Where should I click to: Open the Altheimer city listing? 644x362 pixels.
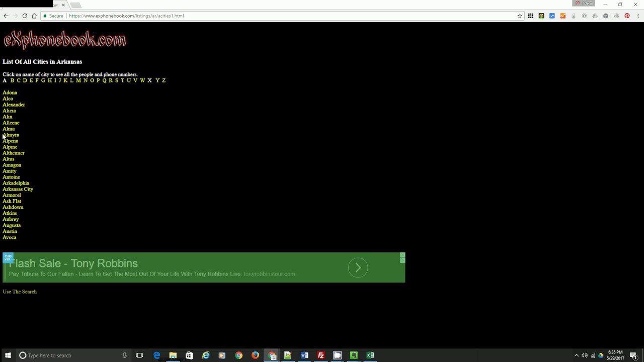coord(13,153)
